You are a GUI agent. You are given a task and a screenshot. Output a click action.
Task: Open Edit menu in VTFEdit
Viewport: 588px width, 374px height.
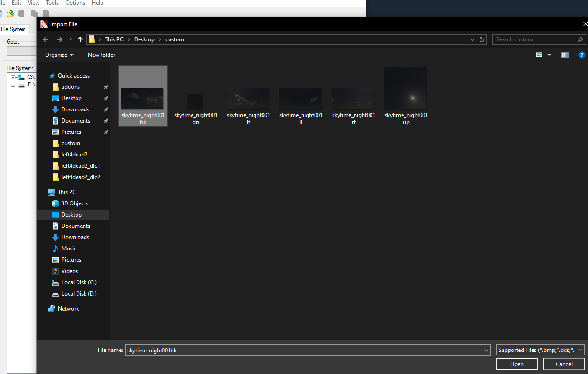click(x=16, y=3)
